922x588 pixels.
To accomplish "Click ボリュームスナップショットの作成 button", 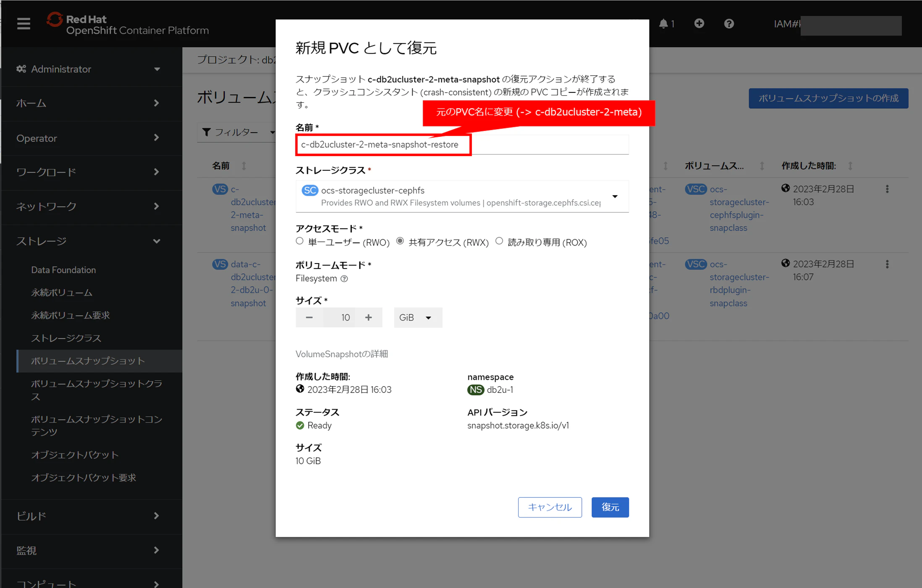I will pos(828,98).
